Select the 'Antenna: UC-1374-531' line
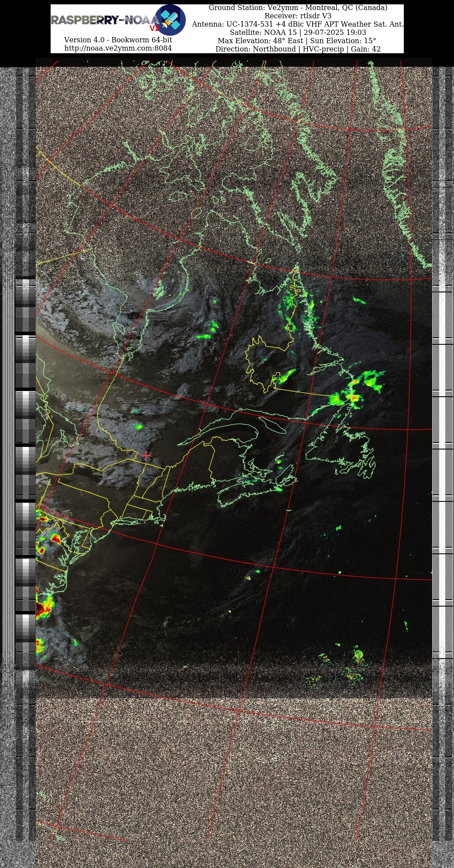 [x=298, y=24]
